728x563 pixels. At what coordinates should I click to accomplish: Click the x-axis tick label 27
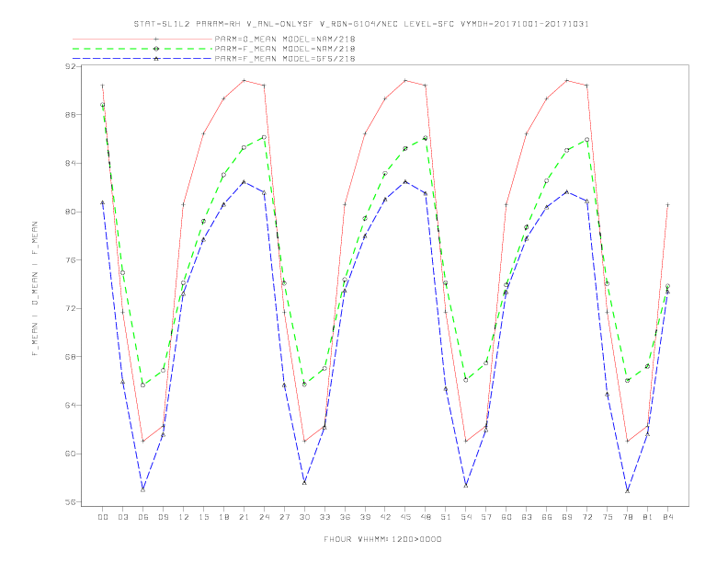coord(284,517)
